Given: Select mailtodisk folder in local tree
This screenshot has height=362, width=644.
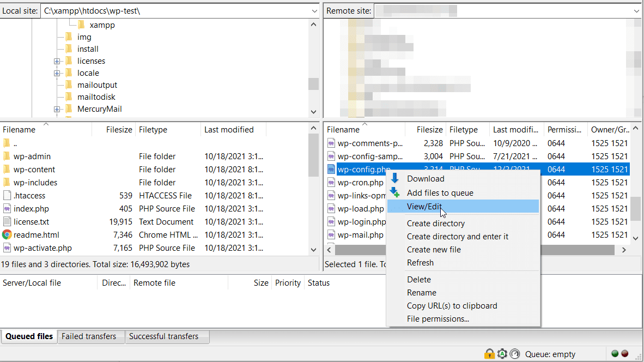Looking at the screenshot, I should pos(96,97).
